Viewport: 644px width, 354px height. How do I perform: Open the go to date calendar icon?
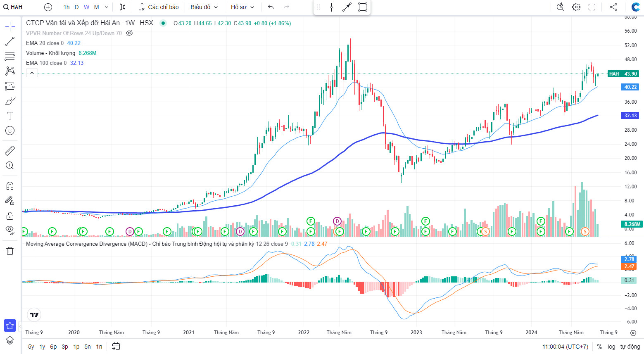pyautogui.click(x=116, y=347)
